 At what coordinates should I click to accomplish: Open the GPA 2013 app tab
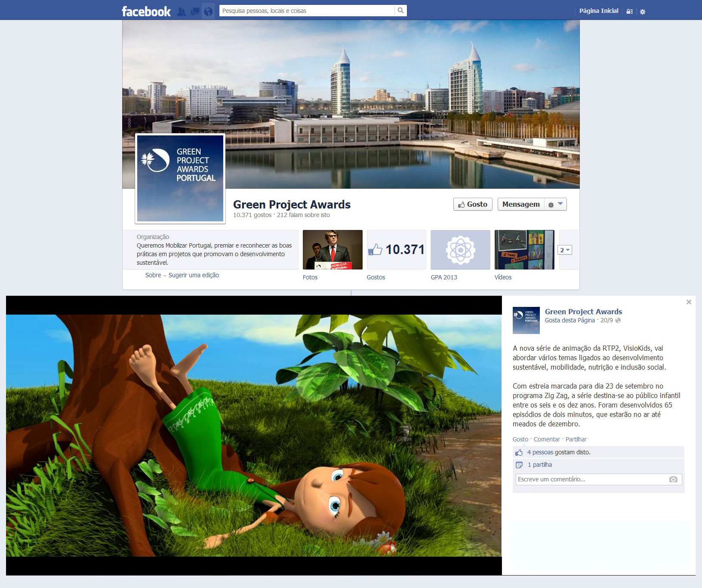coord(460,250)
